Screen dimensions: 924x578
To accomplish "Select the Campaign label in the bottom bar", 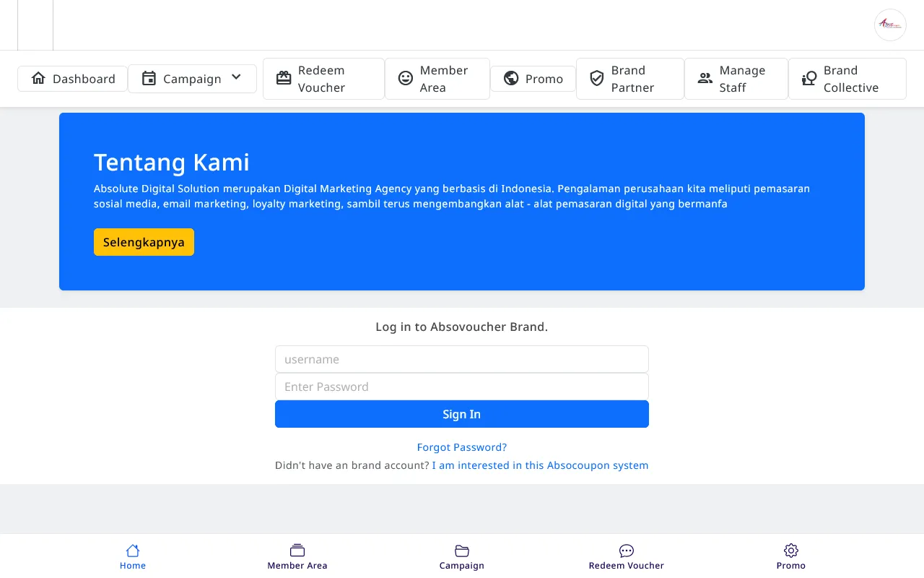I will coord(462,566).
